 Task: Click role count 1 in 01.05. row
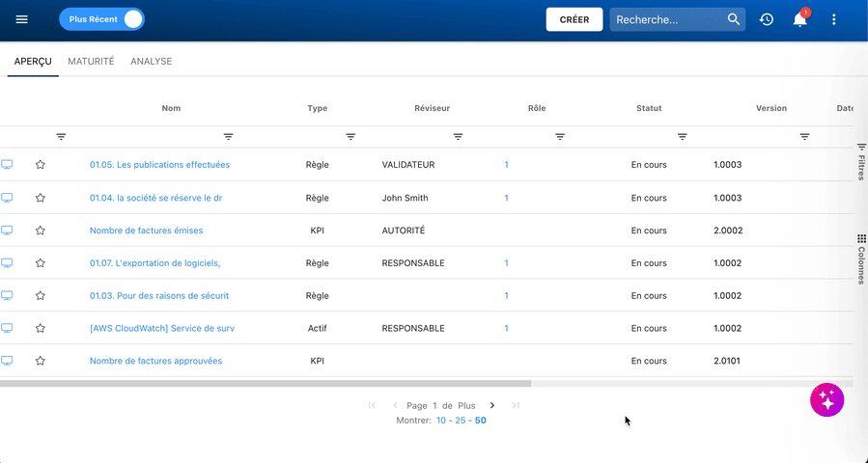506,165
